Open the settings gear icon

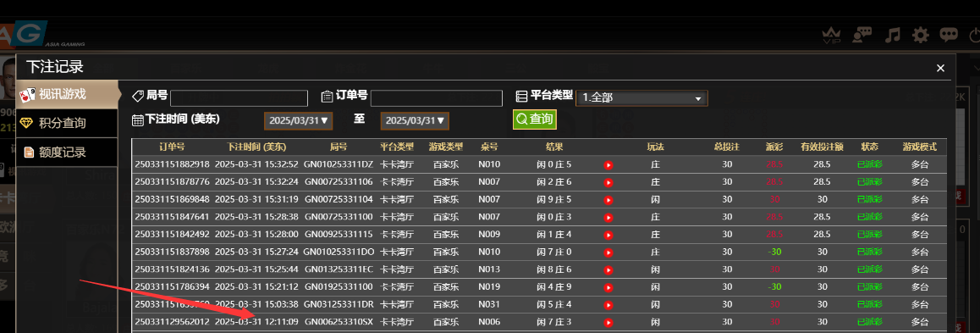click(x=920, y=36)
